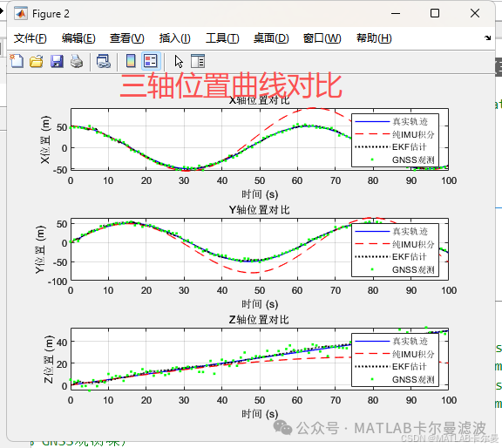Maximize the Figure 2 window
Image resolution: width=502 pixels, height=448 pixels.
[435, 13]
